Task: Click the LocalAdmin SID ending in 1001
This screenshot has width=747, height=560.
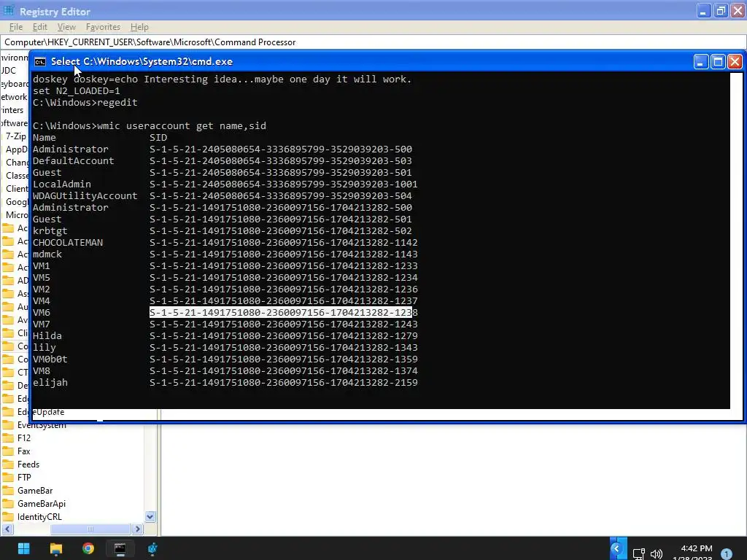Action: 284,184
